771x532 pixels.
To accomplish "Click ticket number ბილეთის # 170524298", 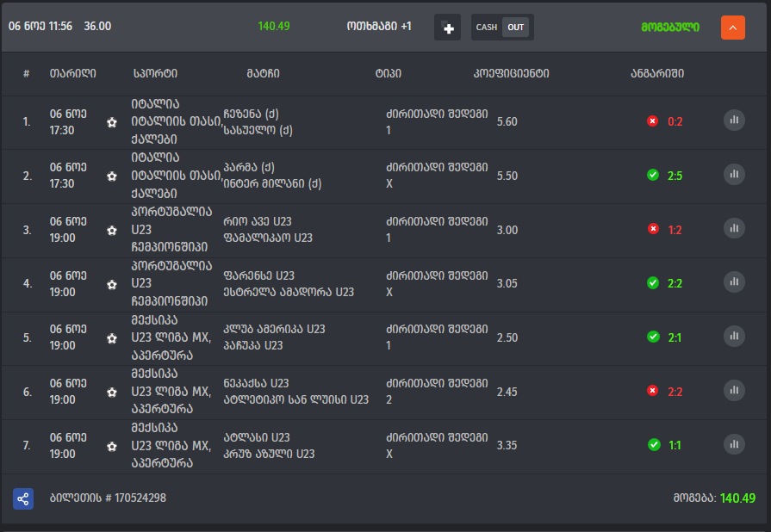I will pos(108,498).
